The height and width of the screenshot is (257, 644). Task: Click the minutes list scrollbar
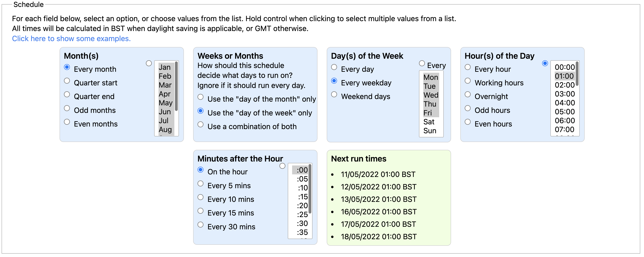pos(310,189)
